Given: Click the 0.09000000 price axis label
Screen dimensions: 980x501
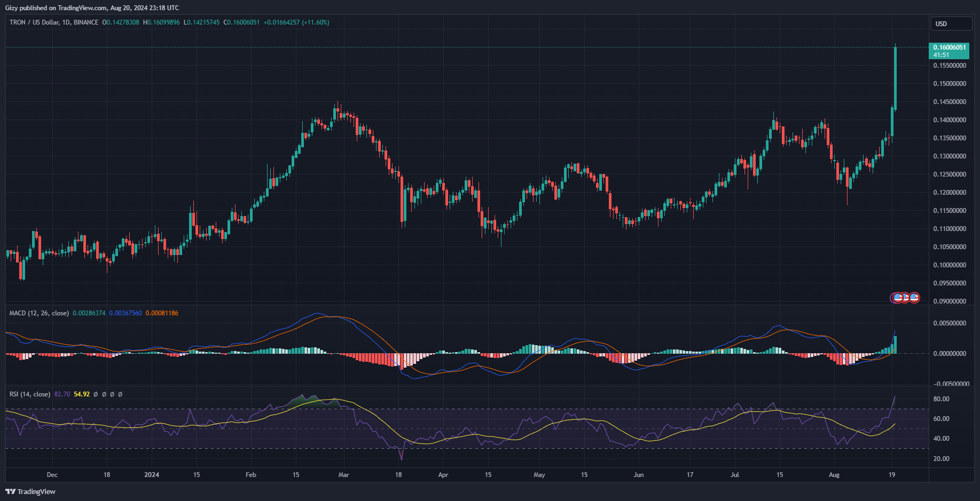Looking at the screenshot, I should tap(950, 301).
